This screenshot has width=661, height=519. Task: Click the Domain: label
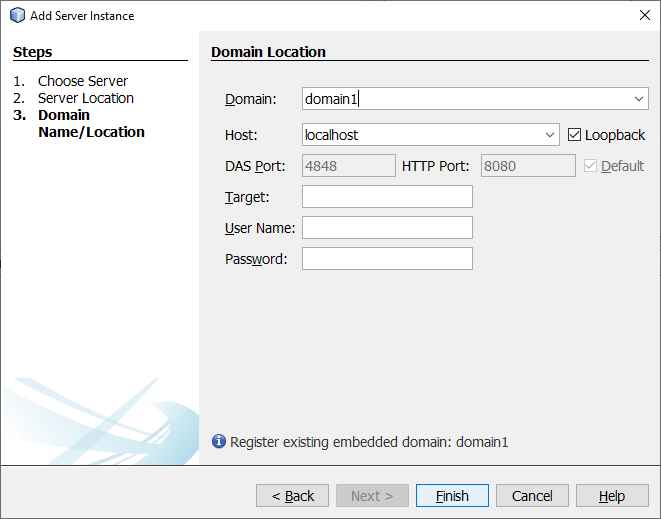click(250, 99)
